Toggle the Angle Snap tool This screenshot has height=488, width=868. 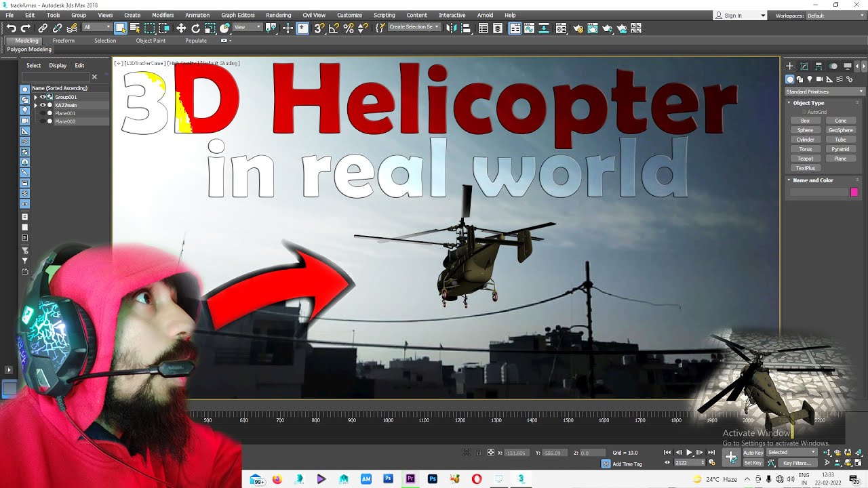click(x=334, y=28)
